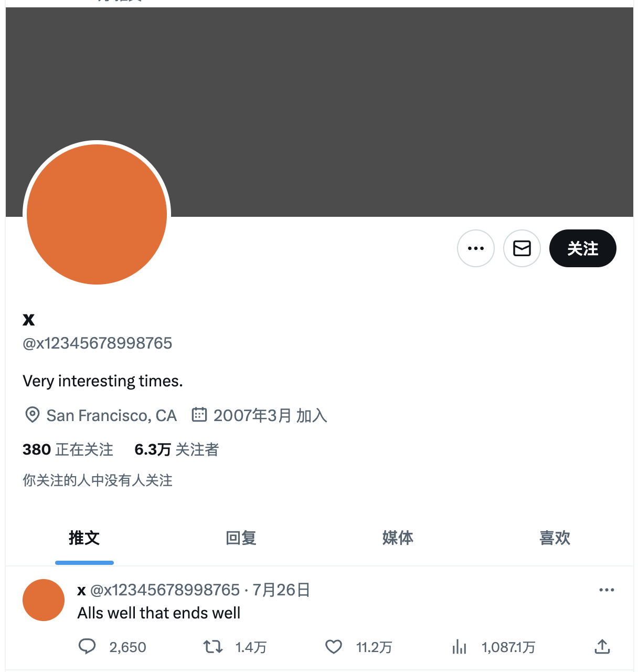Open the 喜欢 tab

click(x=555, y=538)
